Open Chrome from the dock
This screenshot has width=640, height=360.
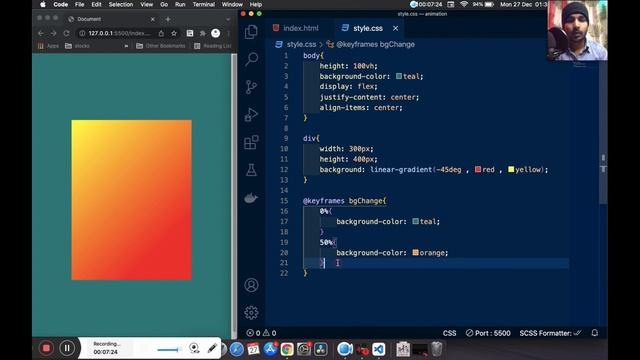(x=287, y=349)
